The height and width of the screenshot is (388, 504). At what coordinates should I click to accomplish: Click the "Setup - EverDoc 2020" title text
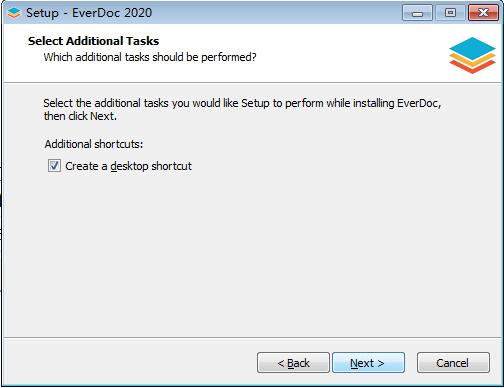[89, 13]
